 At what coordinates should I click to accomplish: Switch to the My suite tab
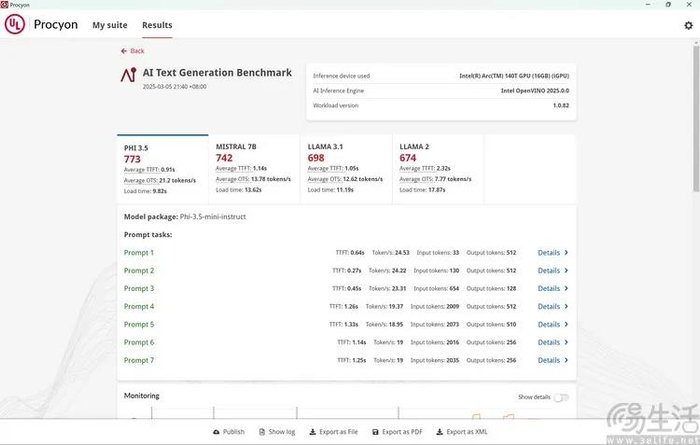point(110,25)
